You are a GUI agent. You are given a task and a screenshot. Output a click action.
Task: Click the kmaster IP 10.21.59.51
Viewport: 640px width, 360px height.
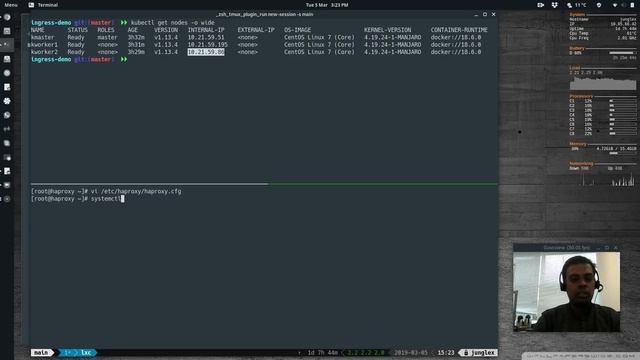point(206,37)
